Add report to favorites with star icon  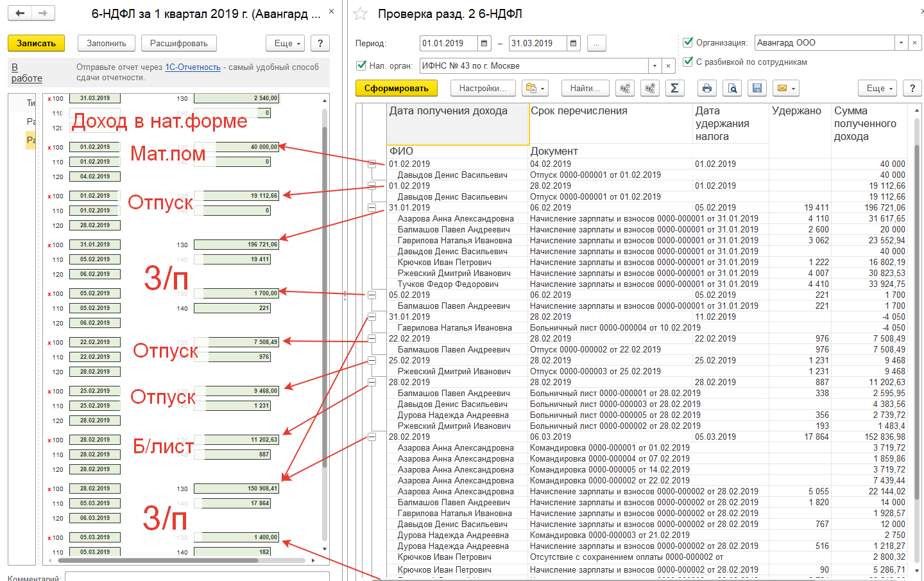(361, 13)
